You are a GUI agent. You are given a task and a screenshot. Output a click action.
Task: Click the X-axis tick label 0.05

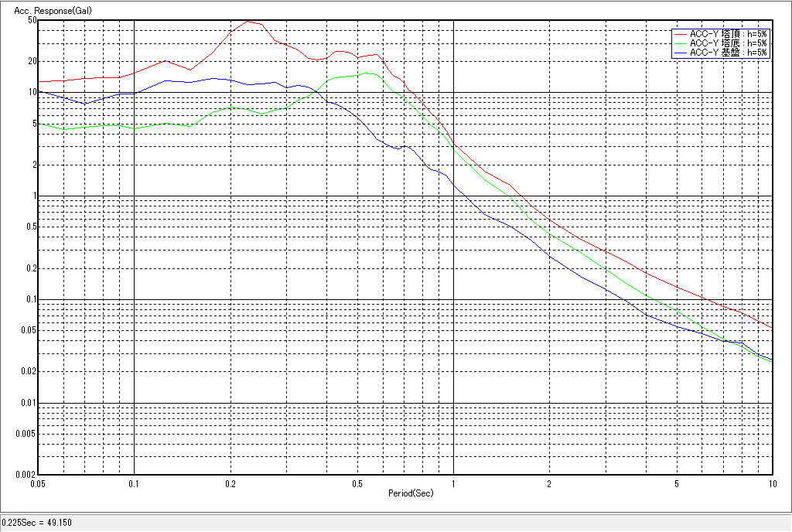click(37, 484)
